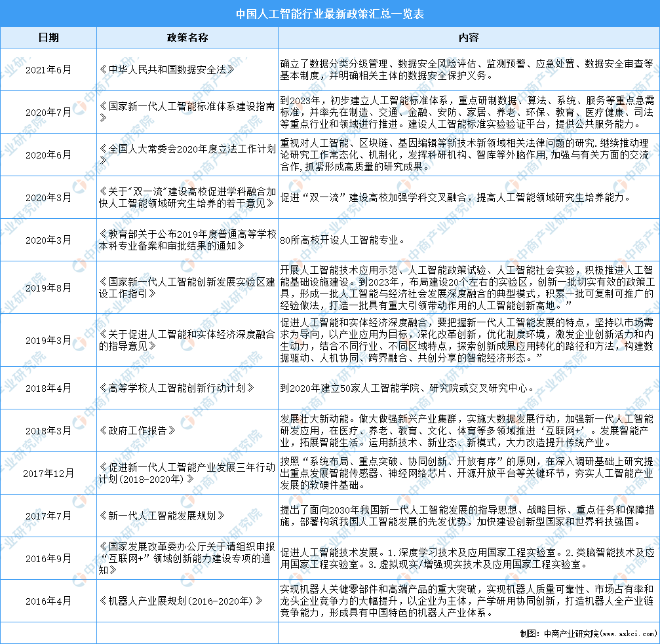Click policy name "《高等学校人工智能创新行动计划》"
The image size is (660, 644).
pyautogui.click(x=177, y=388)
